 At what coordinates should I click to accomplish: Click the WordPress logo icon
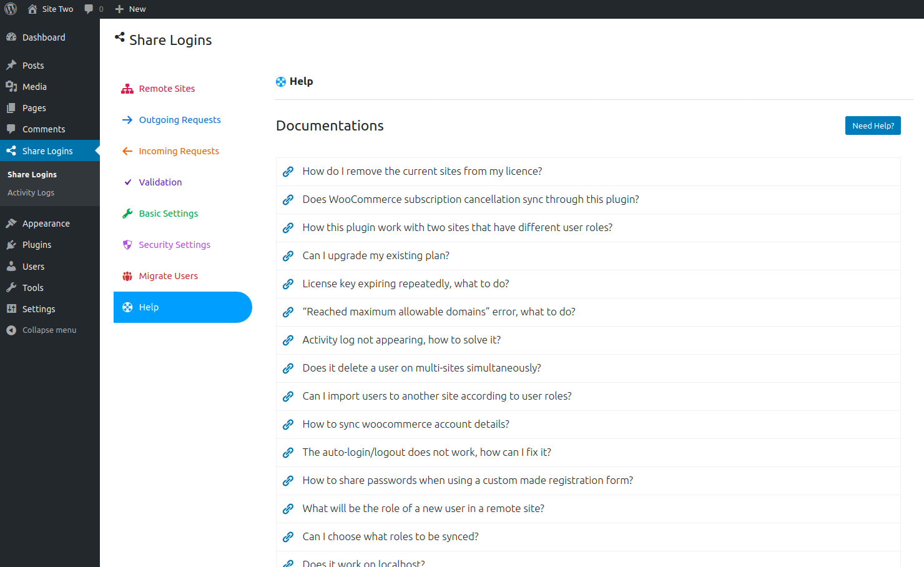pos(11,9)
